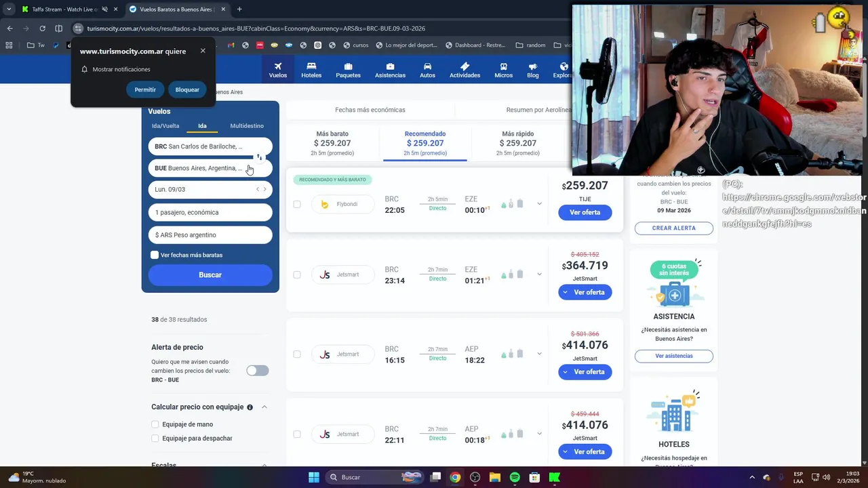
Task: Toggle the Alerta de precio switch
Action: point(258,370)
